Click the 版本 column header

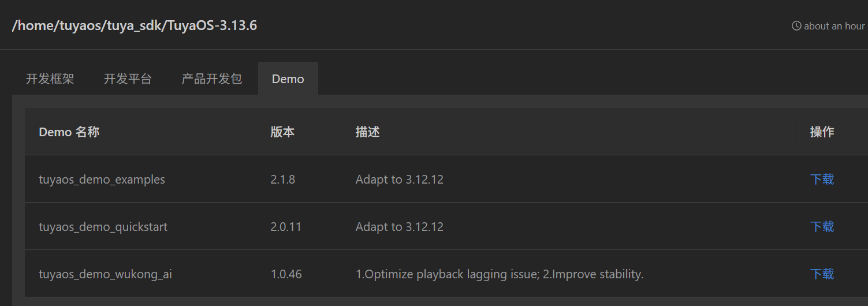point(282,132)
